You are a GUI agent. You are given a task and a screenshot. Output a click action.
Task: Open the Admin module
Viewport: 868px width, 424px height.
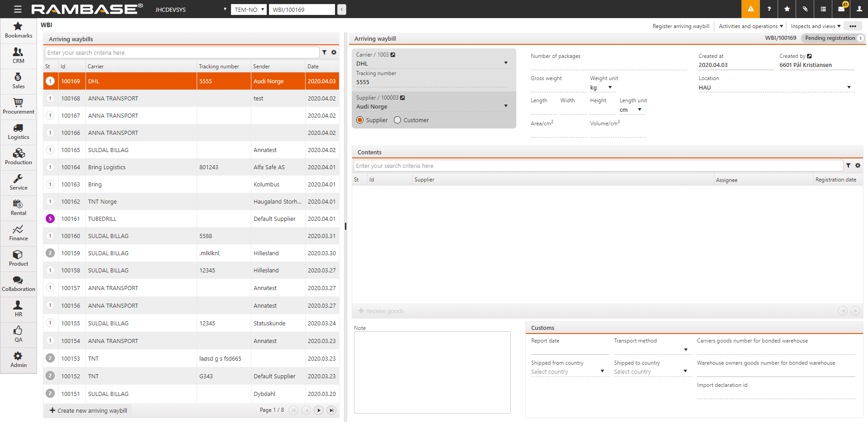click(x=18, y=360)
